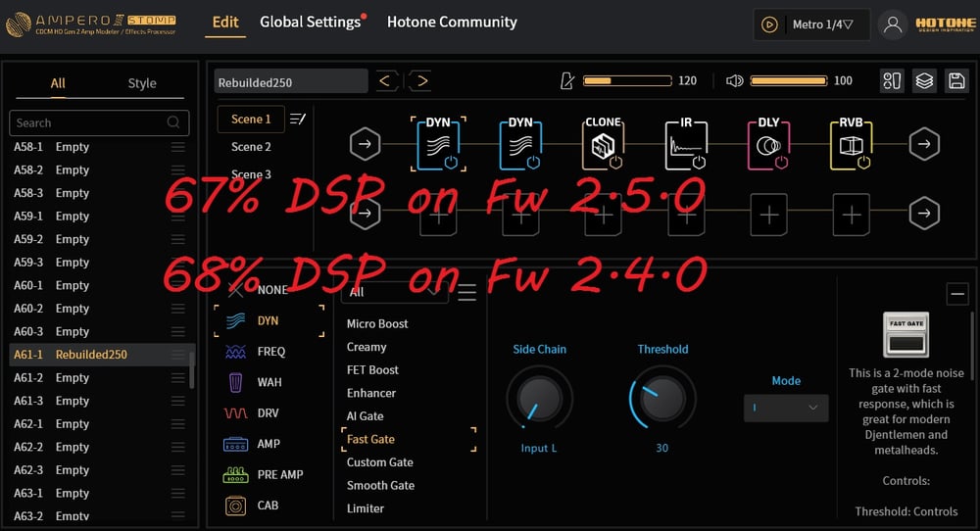Collapse the effect description panel
The height and width of the screenshot is (531, 980).
pos(956,293)
